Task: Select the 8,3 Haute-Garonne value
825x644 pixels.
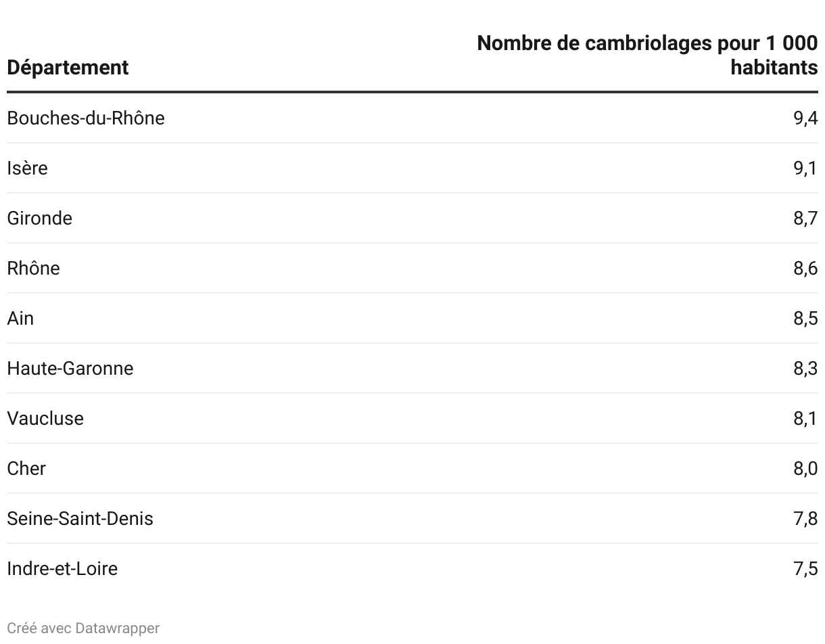Action: [805, 368]
